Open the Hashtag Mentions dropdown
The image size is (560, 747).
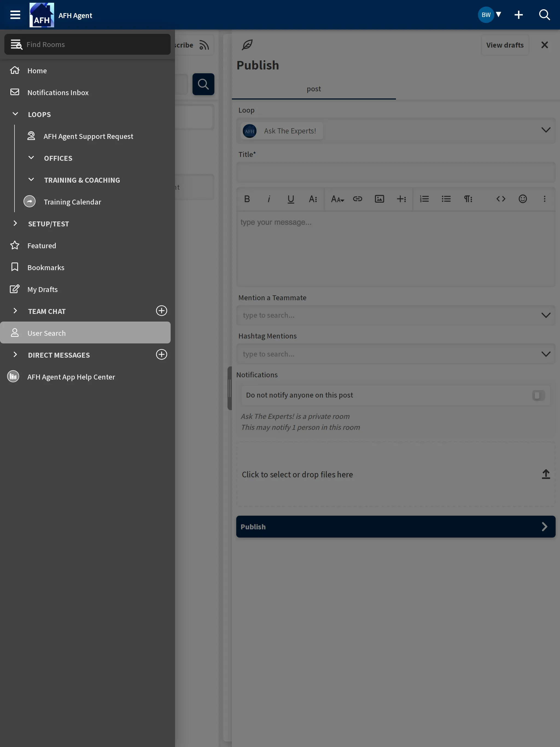click(x=395, y=354)
